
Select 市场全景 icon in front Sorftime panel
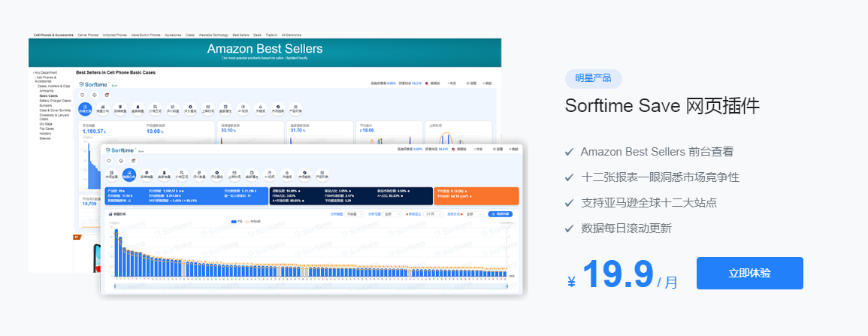pyautogui.click(x=112, y=175)
